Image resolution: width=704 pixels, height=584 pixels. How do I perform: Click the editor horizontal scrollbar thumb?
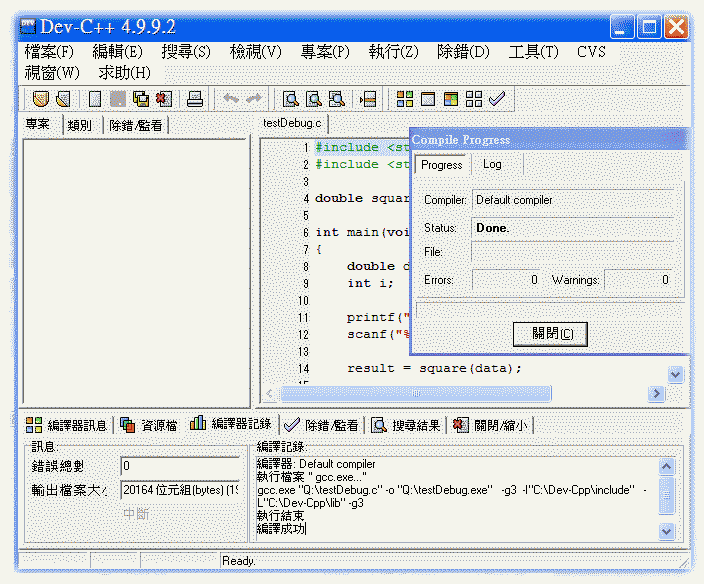click(416, 394)
